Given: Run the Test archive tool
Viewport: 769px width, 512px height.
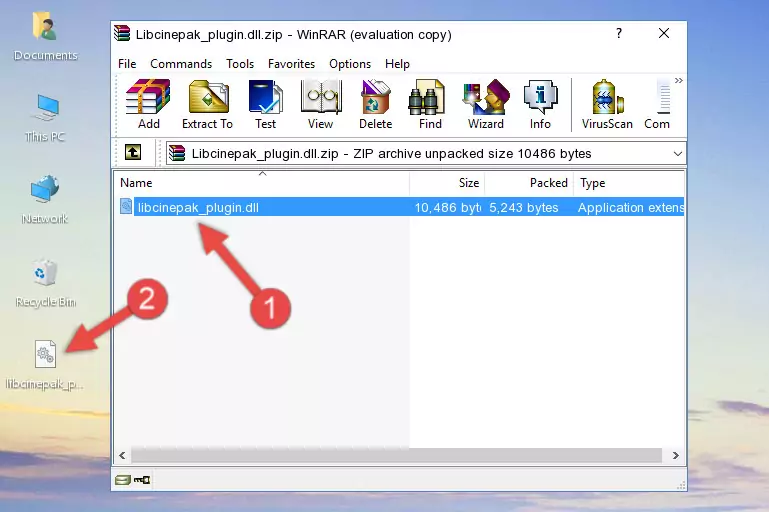Looking at the screenshot, I should tap(265, 104).
